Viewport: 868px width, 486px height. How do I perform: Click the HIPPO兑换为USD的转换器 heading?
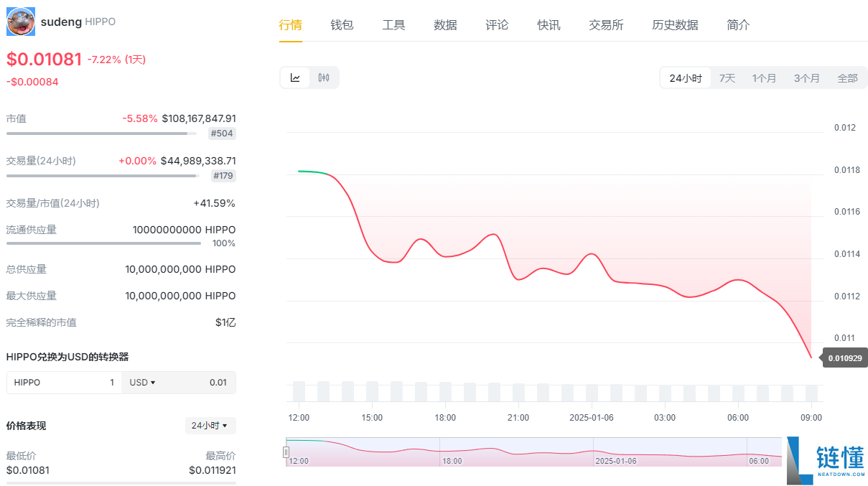point(67,357)
